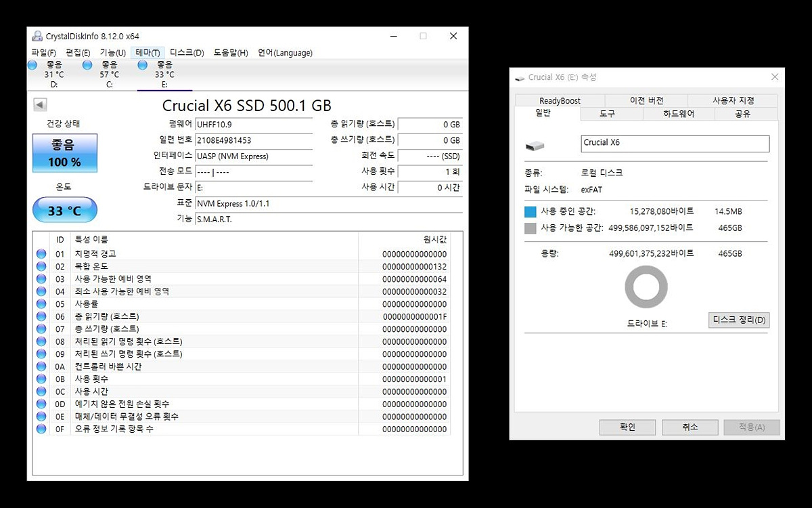
Task: Go to the previous disk with the left arrow
Action: point(40,104)
